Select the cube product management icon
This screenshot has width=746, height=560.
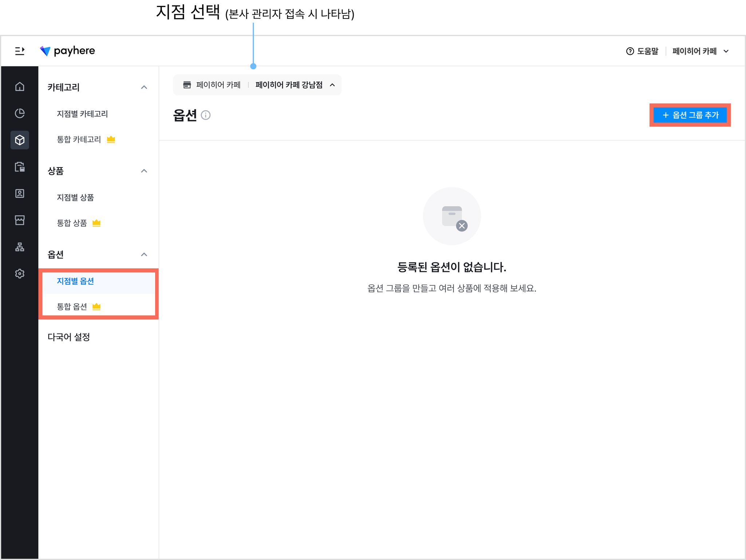point(20,140)
